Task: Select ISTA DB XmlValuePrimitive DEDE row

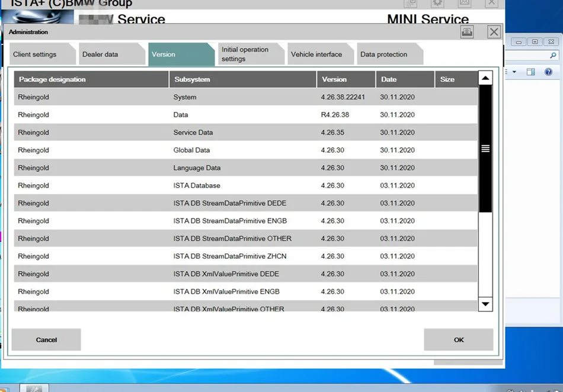Action: click(x=245, y=274)
